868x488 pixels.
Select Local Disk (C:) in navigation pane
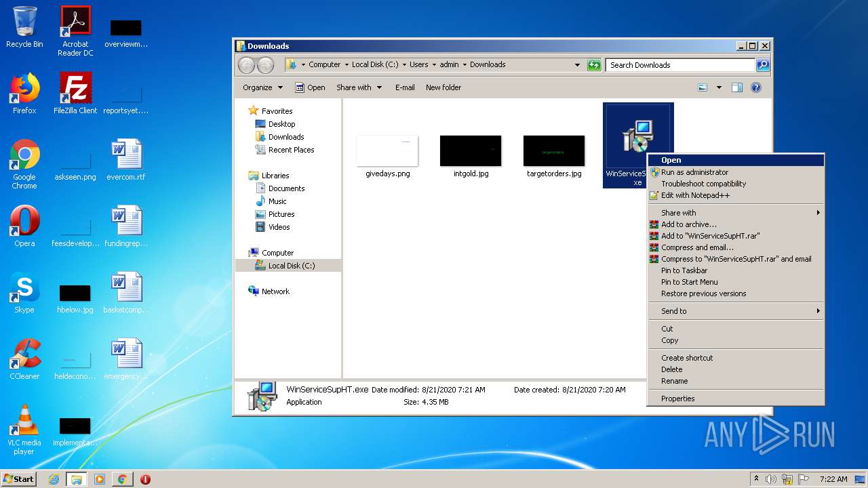285,266
